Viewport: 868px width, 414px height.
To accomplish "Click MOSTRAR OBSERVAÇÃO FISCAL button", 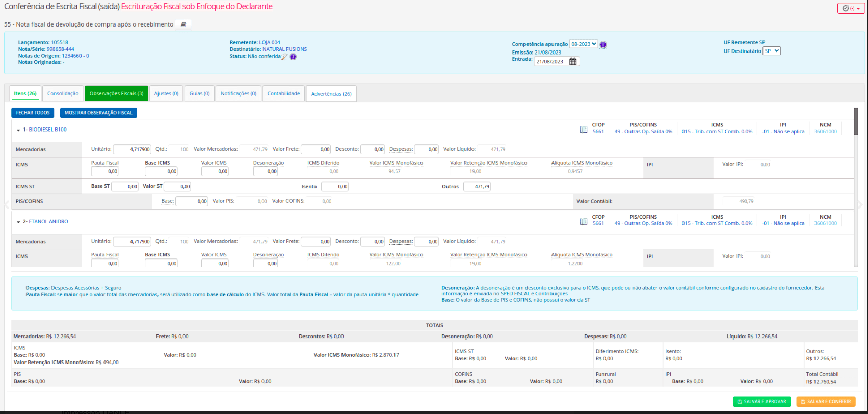I will [98, 113].
